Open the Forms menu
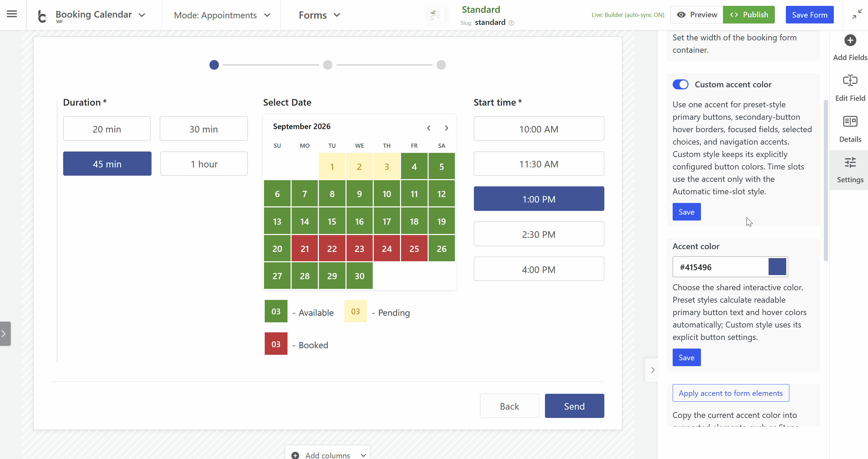The height and width of the screenshot is (459, 868). pos(320,15)
